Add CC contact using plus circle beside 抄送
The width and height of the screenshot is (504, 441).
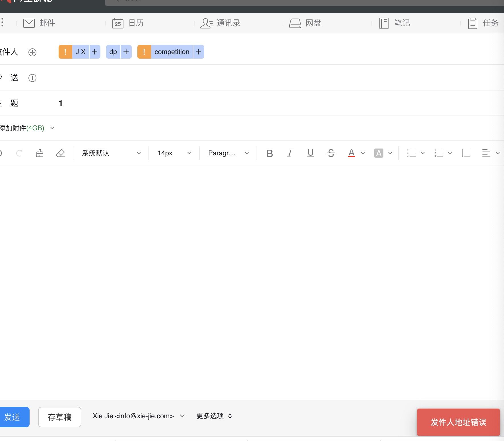32,78
